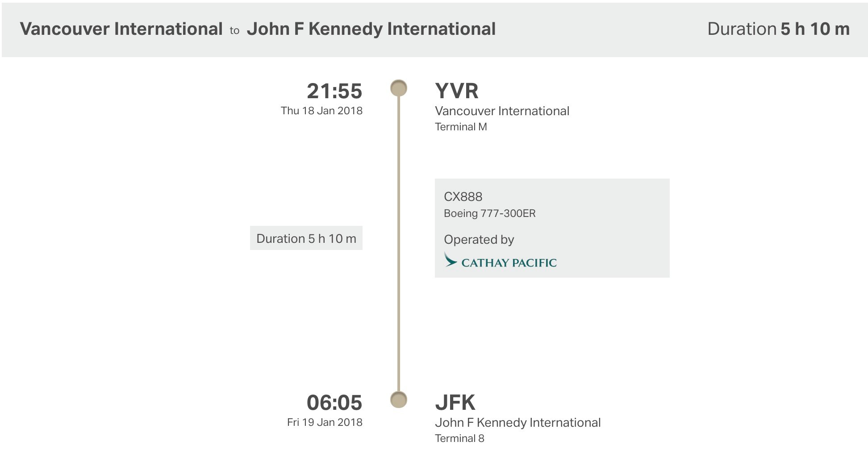Click the Duration 5 h 10 m badge

coord(306,238)
